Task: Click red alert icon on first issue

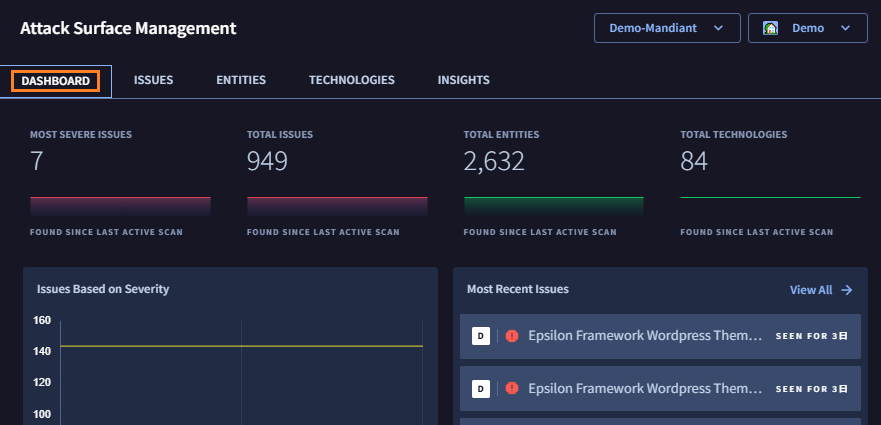Action: [512, 336]
